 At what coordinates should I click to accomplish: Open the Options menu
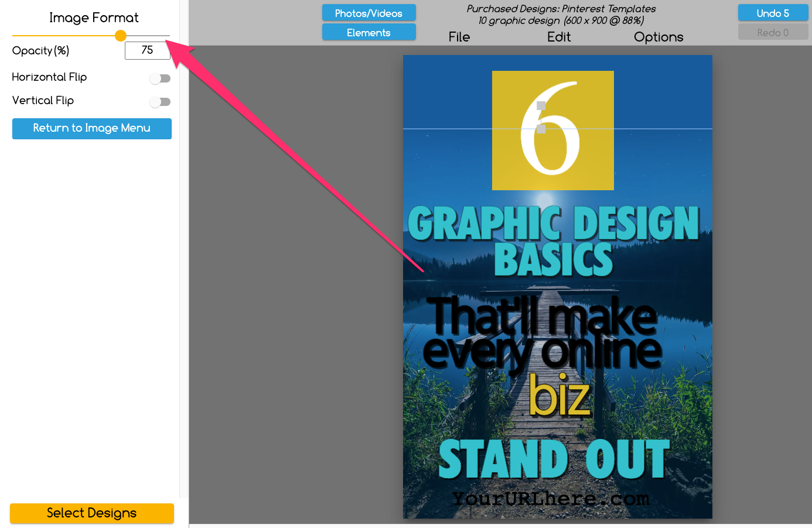[658, 37]
